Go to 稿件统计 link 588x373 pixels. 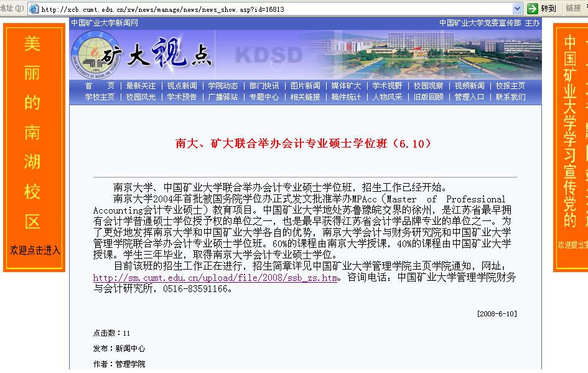click(346, 97)
